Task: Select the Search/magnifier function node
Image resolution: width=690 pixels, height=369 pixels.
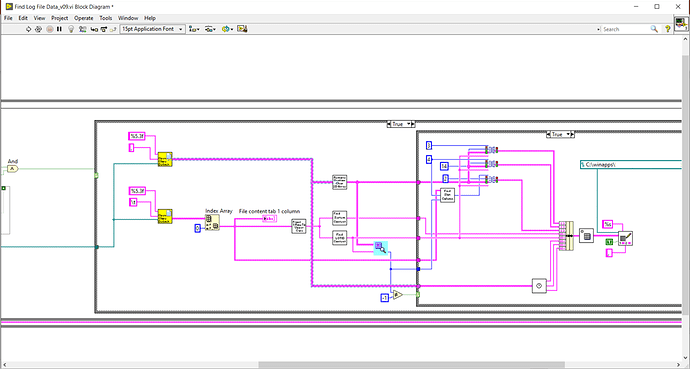Action: tap(381, 248)
